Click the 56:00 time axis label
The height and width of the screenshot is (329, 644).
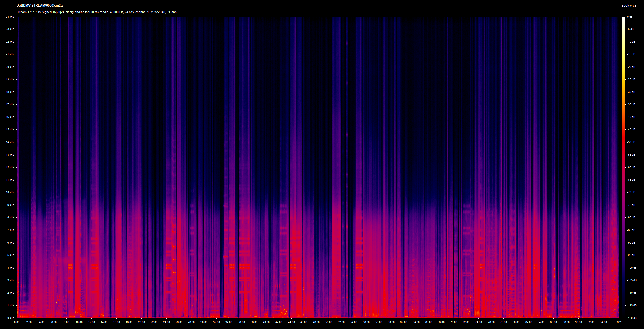click(366, 322)
